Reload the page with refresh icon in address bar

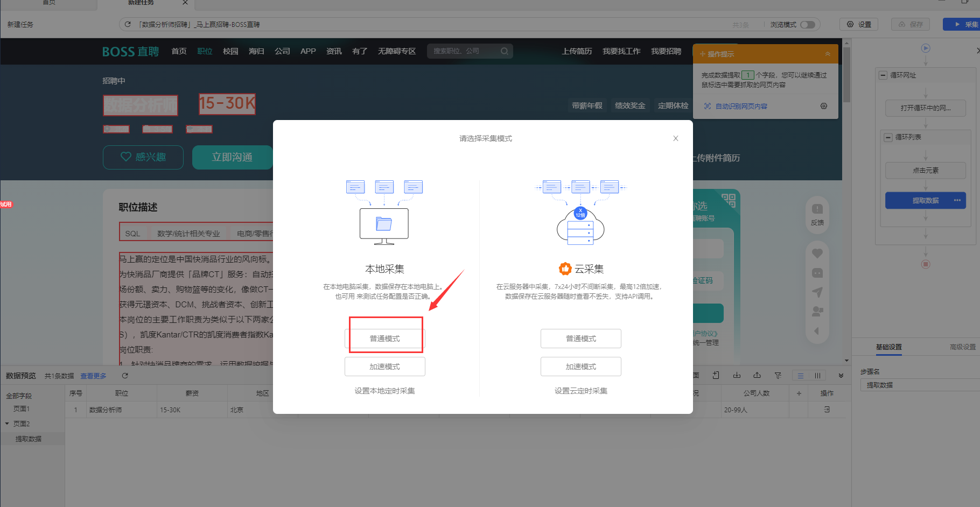pyautogui.click(x=128, y=24)
